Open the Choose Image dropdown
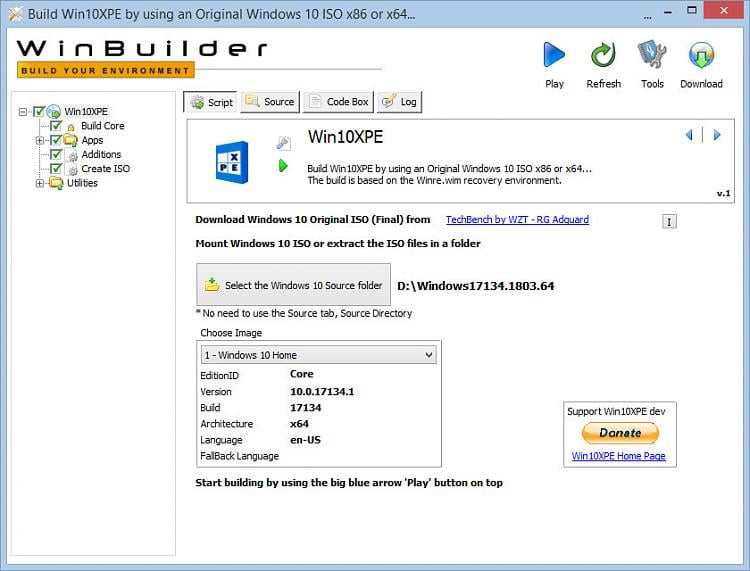This screenshot has height=571, width=750. coord(319,355)
